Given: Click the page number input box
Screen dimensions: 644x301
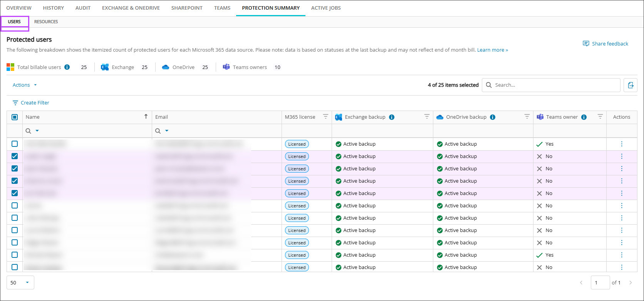Looking at the screenshot, I should click(x=600, y=283).
